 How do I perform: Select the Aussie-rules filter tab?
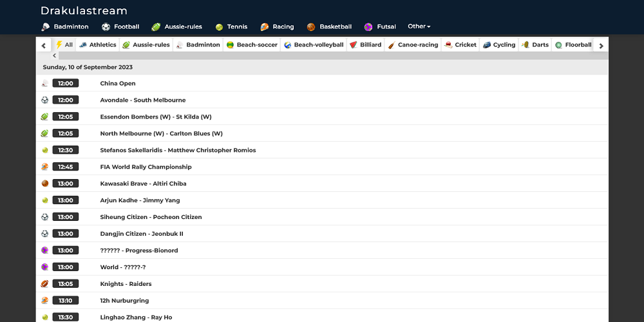(x=146, y=45)
